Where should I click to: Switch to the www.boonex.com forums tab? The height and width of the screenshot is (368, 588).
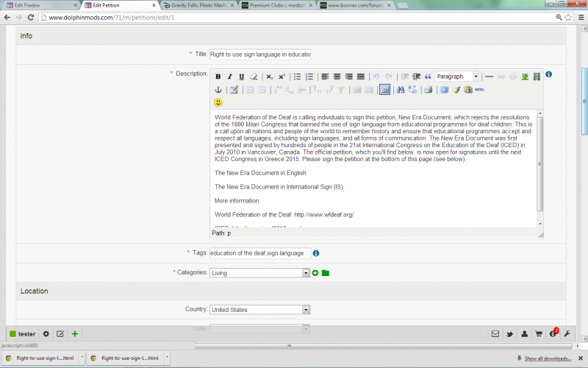click(x=356, y=5)
